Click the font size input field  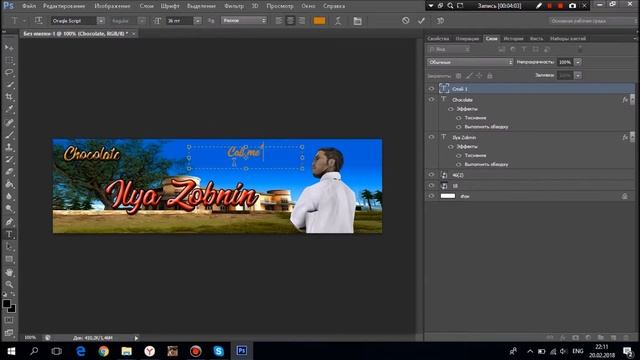tap(180, 21)
